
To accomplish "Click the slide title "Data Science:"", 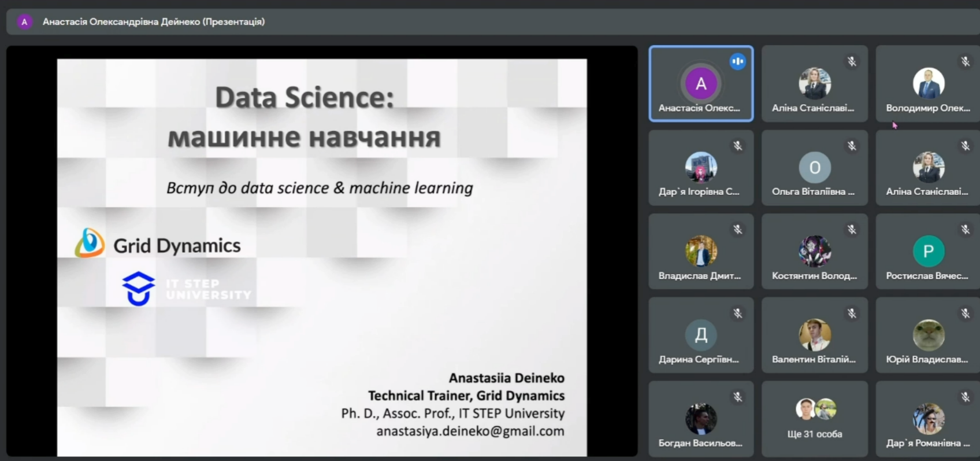I will coord(305,97).
